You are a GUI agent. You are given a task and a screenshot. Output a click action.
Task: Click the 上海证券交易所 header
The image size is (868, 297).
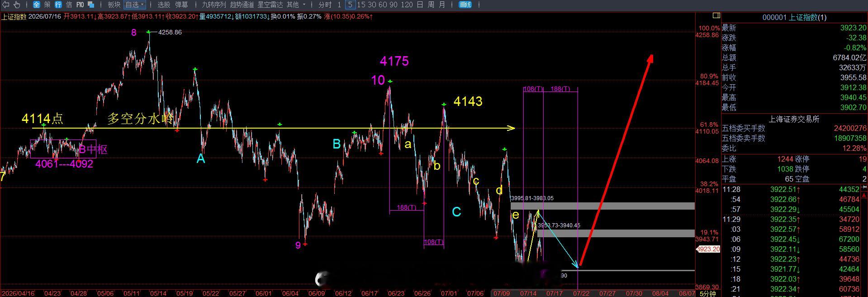pos(794,119)
